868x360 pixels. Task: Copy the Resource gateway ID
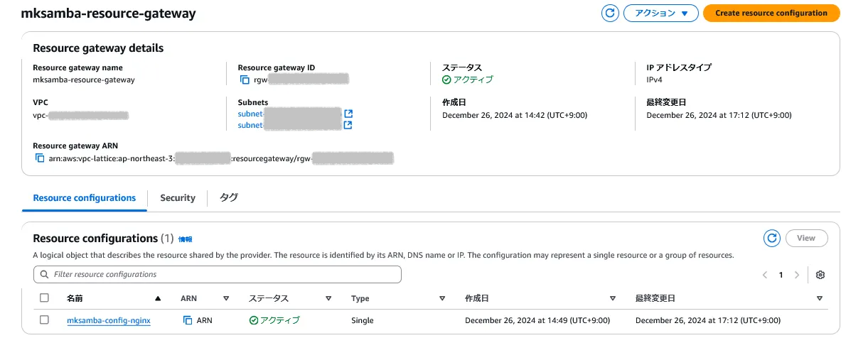tap(244, 80)
